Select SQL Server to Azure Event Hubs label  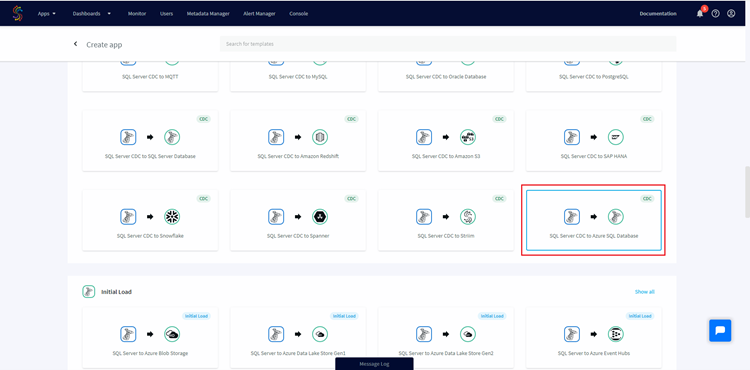point(594,353)
